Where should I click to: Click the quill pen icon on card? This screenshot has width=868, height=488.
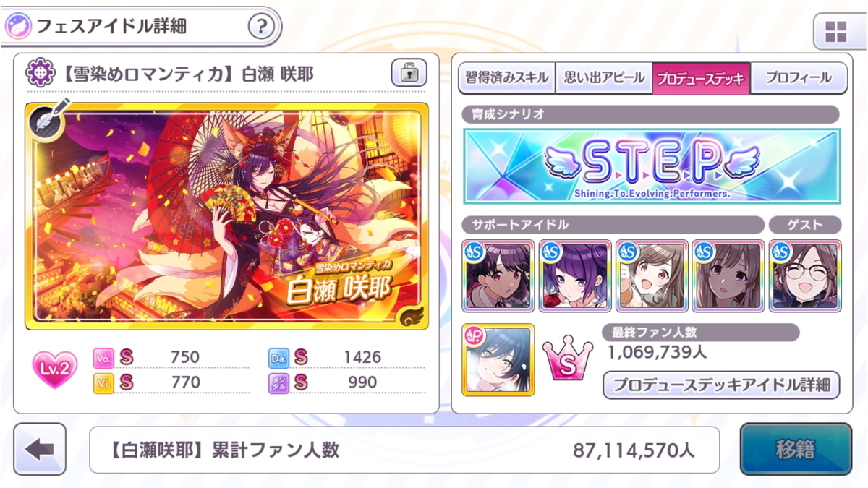coord(48,119)
